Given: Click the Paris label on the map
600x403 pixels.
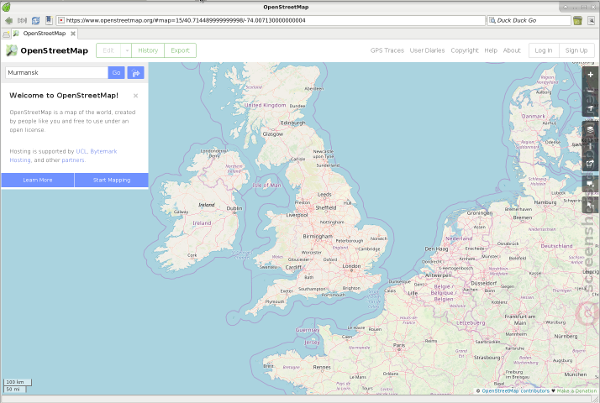Looking at the screenshot, I should tap(399, 345).
